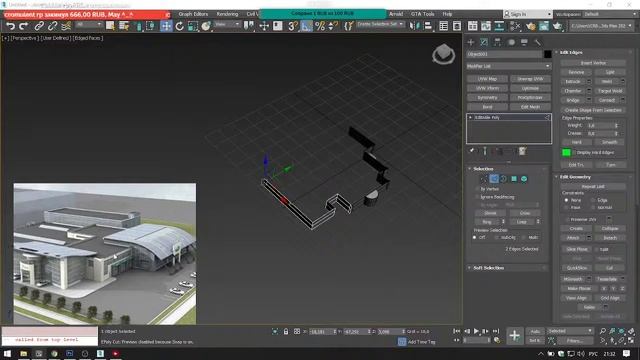This screenshot has height=360, width=640.
Task: Click Create Shape From Selection button
Action: tap(593, 110)
